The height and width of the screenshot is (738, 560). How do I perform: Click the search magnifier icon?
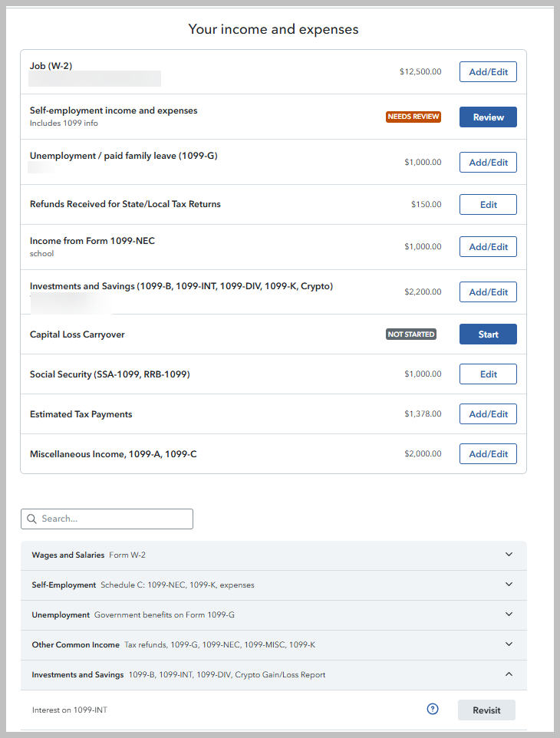pyautogui.click(x=31, y=519)
